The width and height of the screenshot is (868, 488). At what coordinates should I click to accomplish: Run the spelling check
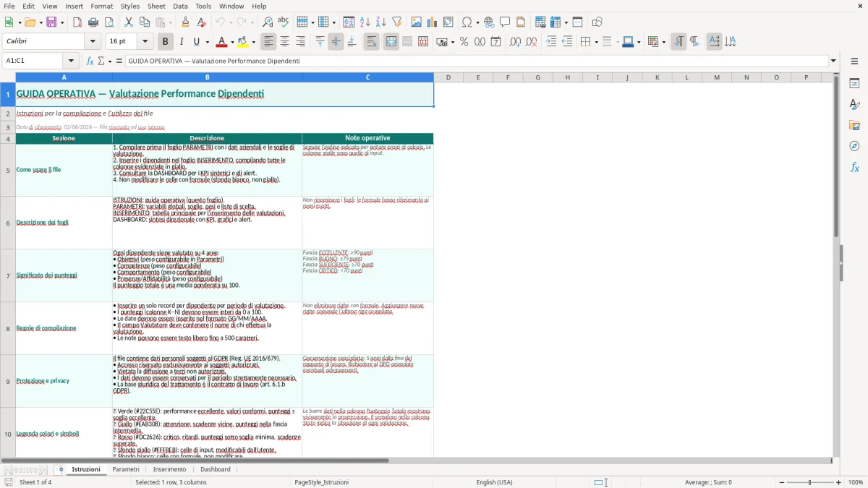coord(283,22)
